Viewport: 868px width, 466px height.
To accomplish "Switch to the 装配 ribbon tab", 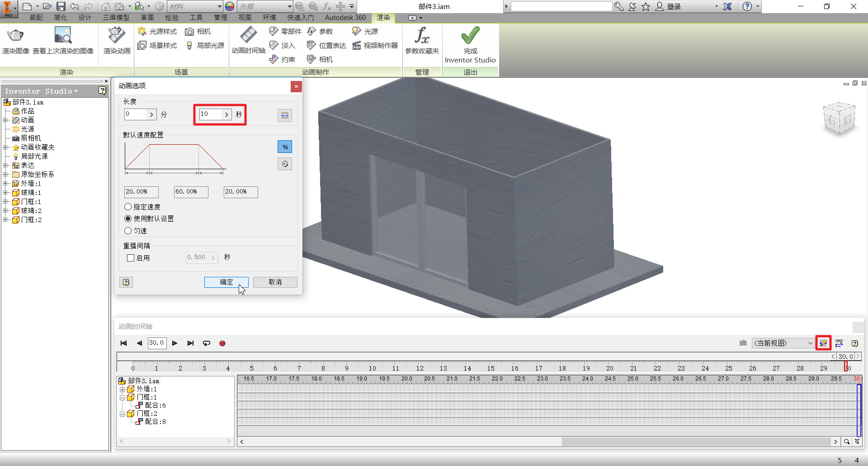I will click(x=36, y=17).
